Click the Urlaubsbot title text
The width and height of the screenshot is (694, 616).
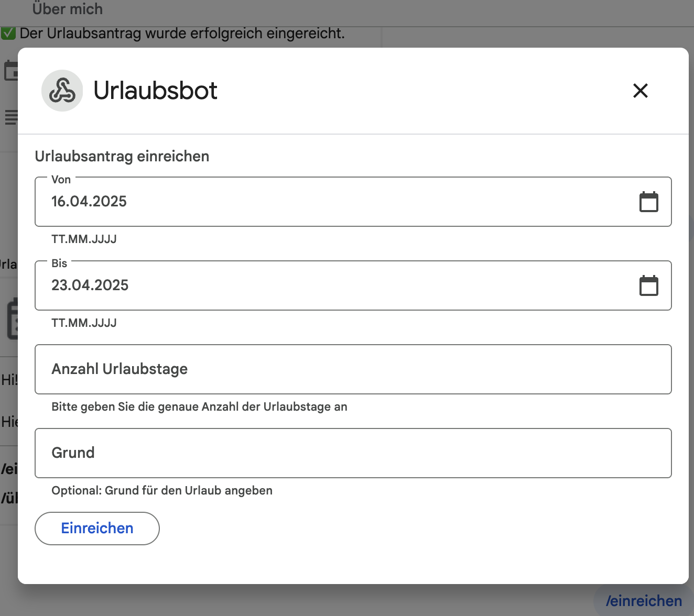click(x=155, y=91)
